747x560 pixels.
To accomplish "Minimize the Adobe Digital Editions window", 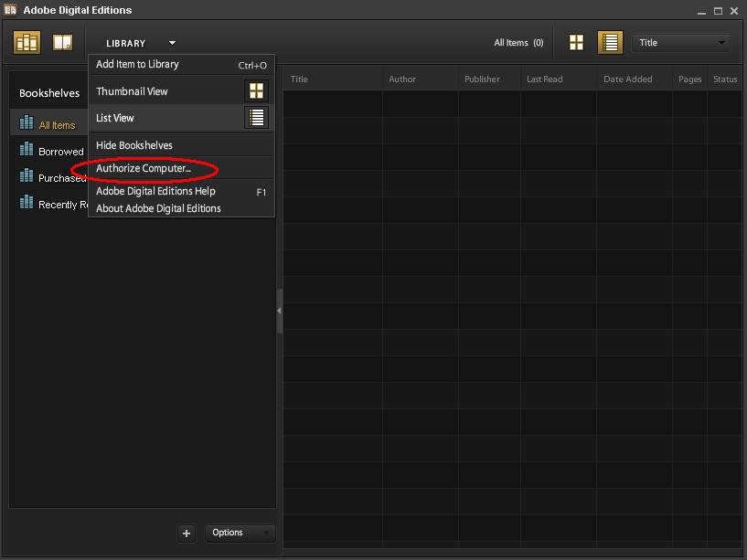I will (701, 12).
